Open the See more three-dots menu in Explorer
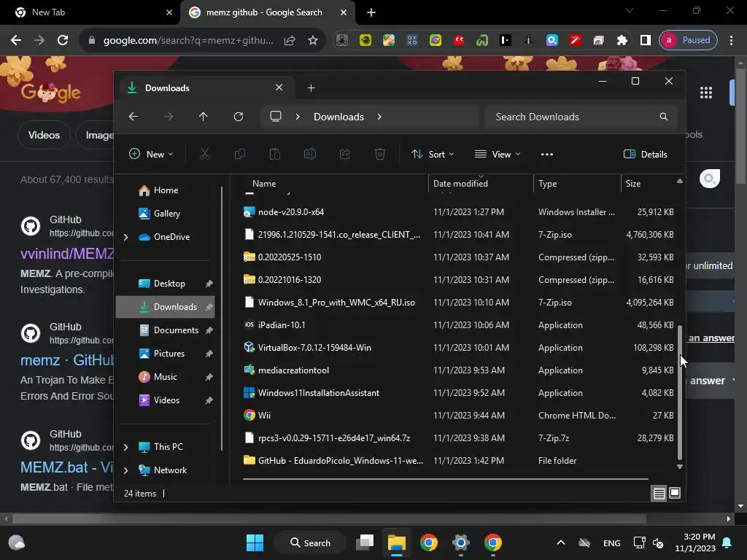 pos(547,155)
